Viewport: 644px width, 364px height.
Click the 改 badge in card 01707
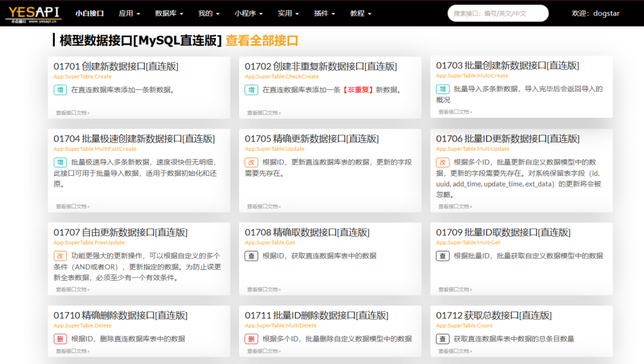[60, 256]
